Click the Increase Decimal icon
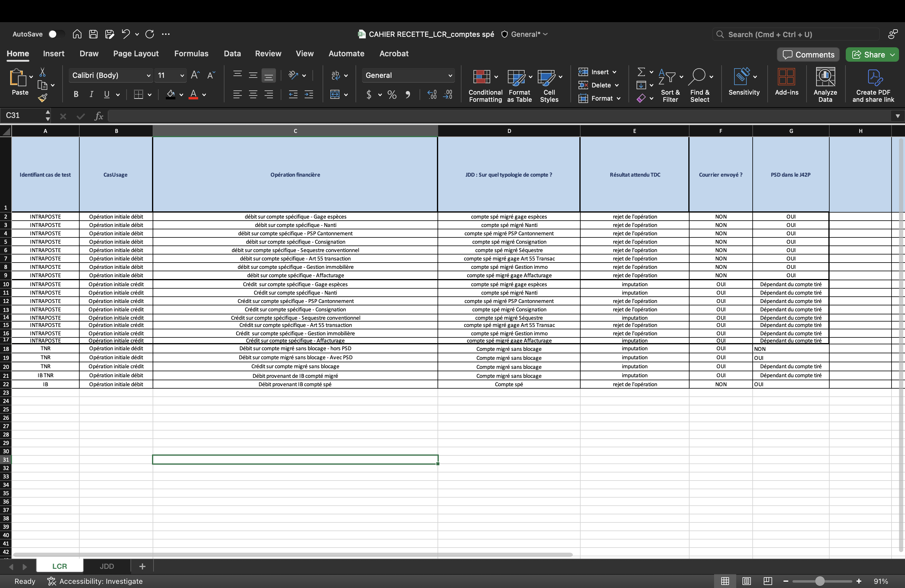 (432, 95)
